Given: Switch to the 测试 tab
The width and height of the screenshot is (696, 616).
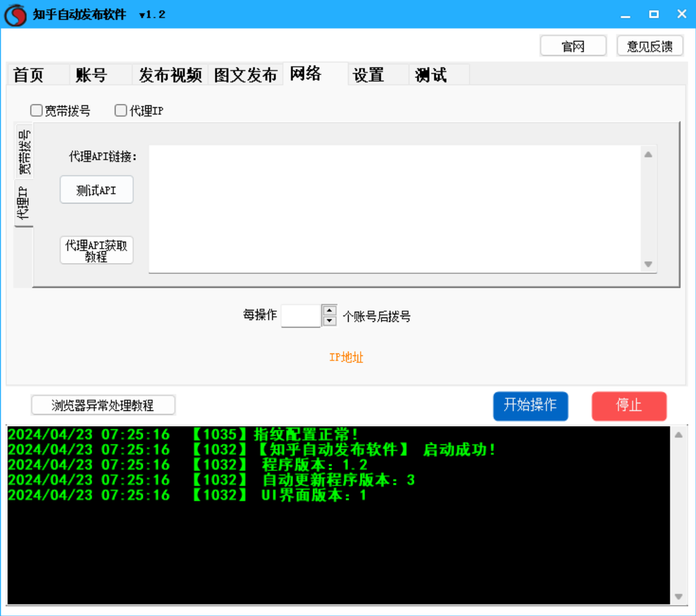Looking at the screenshot, I should click(439, 75).
